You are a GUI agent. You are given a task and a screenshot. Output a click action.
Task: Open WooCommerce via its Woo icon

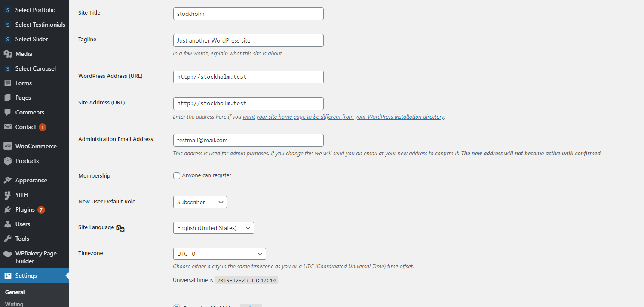coord(7,146)
